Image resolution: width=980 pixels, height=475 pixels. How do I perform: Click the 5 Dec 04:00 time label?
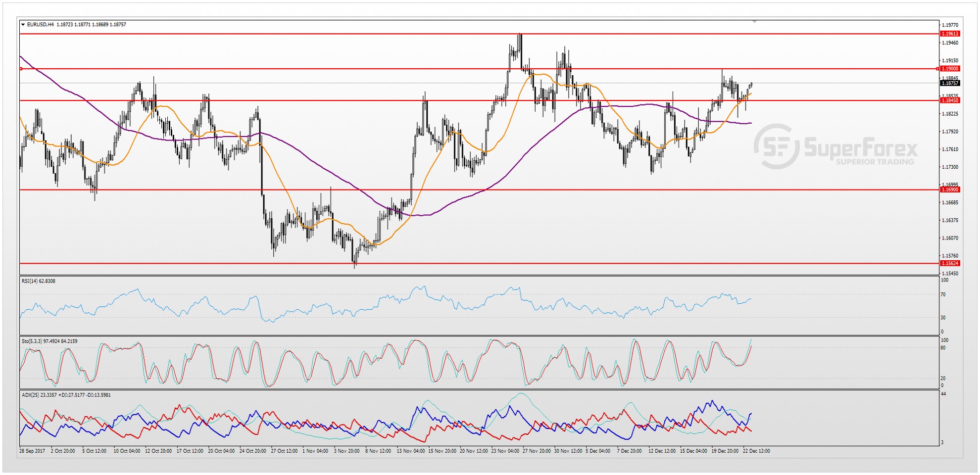coord(598,451)
